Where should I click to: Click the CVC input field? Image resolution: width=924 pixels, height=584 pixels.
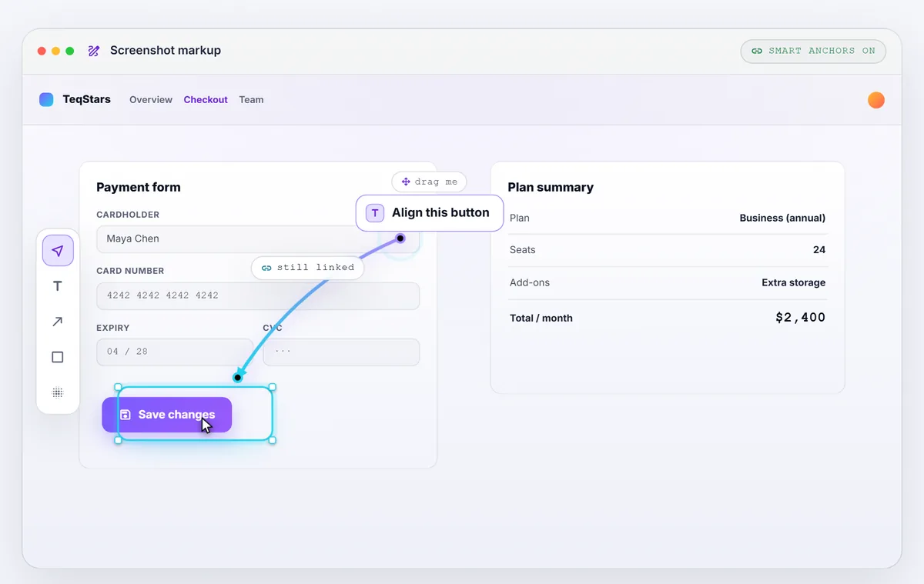pos(341,352)
